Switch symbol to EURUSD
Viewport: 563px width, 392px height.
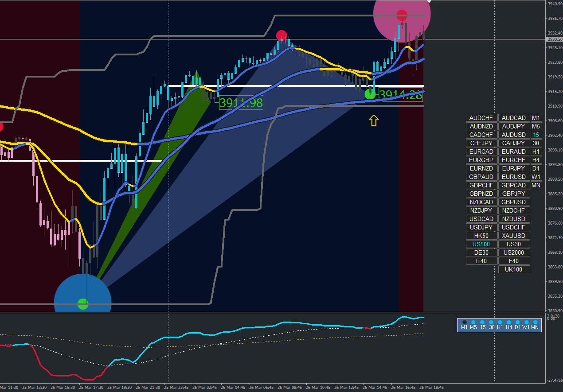point(514,177)
